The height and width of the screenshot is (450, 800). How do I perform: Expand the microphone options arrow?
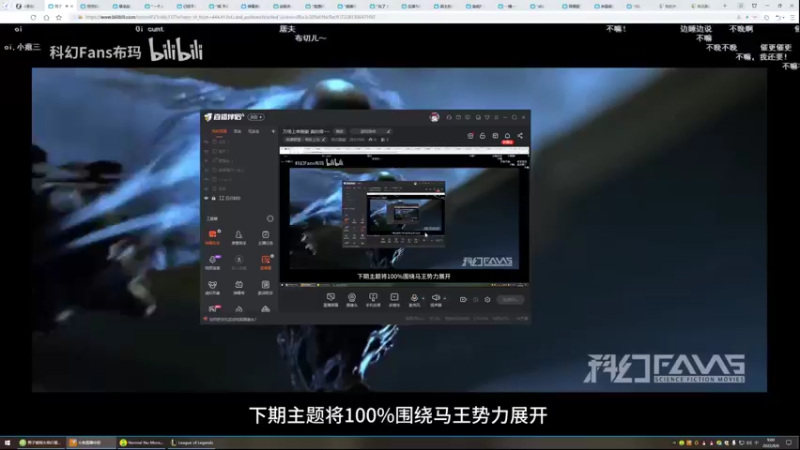click(423, 298)
